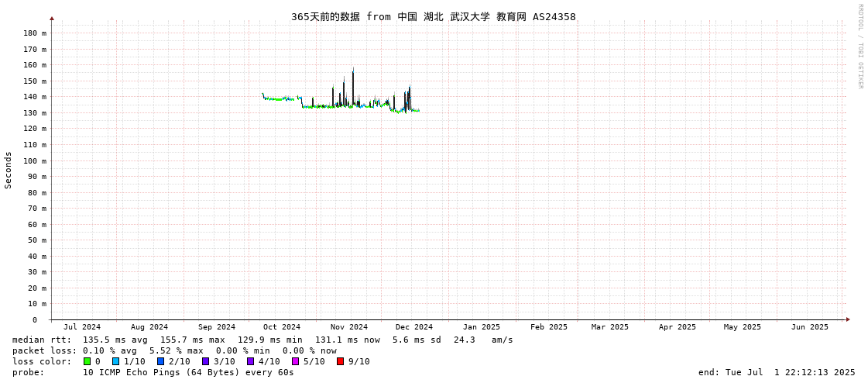Image resolution: width=868 pixels, height=383 pixels.
Task: Click the Jun 2025 x-axis label
Action: tap(810, 327)
